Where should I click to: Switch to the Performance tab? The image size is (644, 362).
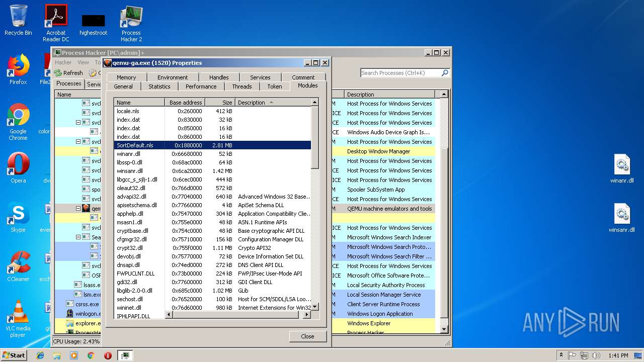pos(201,86)
